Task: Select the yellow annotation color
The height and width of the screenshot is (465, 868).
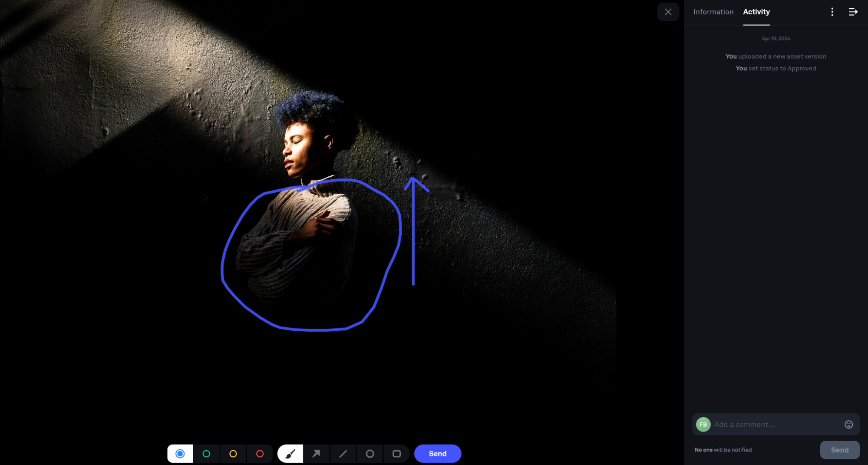Action: click(x=233, y=453)
